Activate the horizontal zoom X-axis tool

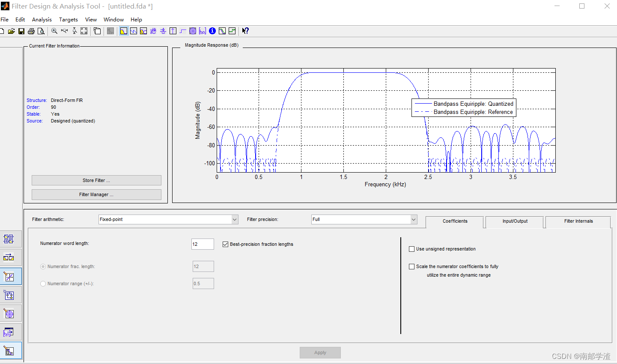[x=65, y=31]
